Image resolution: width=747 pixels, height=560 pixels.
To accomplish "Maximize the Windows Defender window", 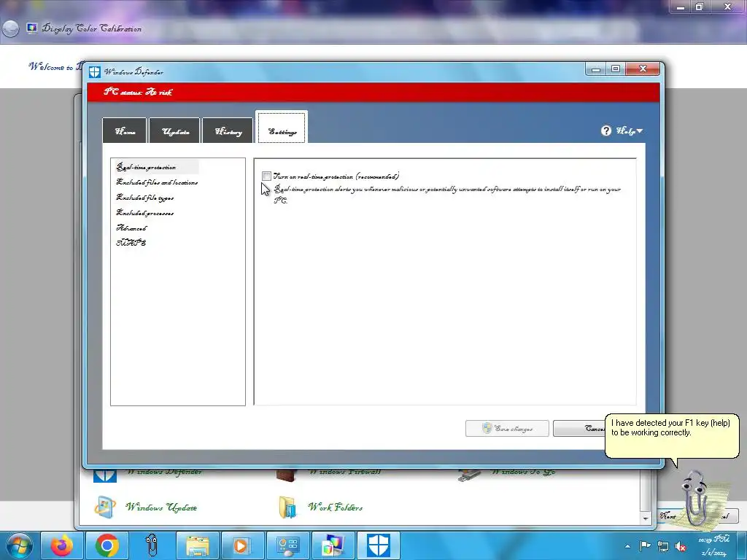I will 616,69.
